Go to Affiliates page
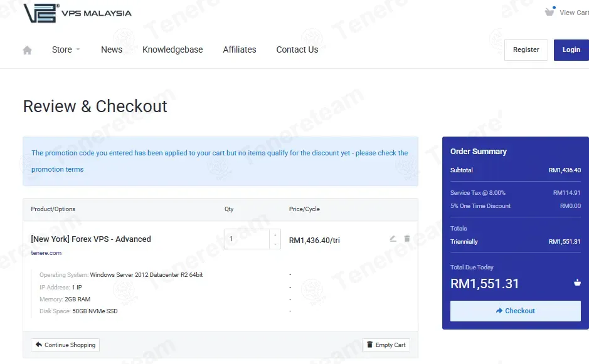This screenshot has height=364, width=589. coord(240,49)
